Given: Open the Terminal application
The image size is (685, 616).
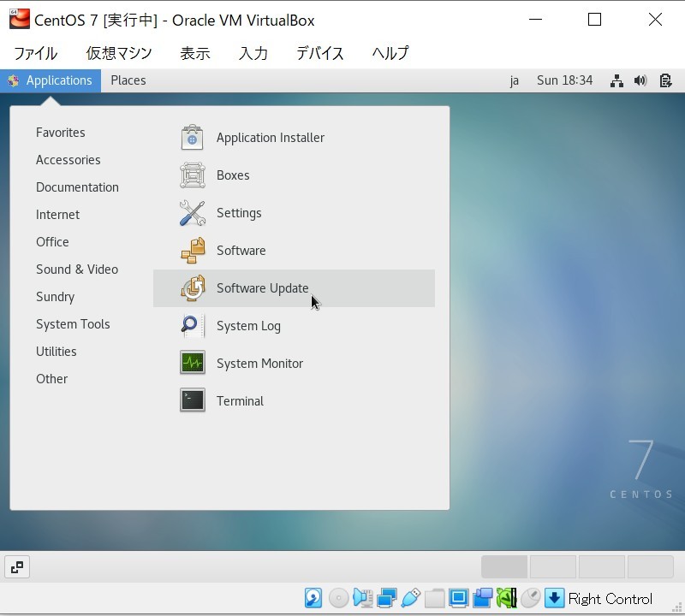Looking at the screenshot, I should pos(294,400).
